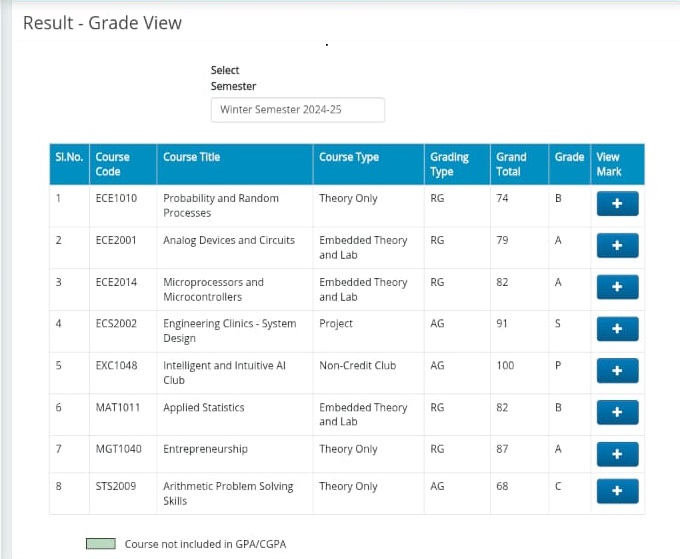
Task: Expand marks for Analog Devices and Circuits
Action: [x=617, y=246]
